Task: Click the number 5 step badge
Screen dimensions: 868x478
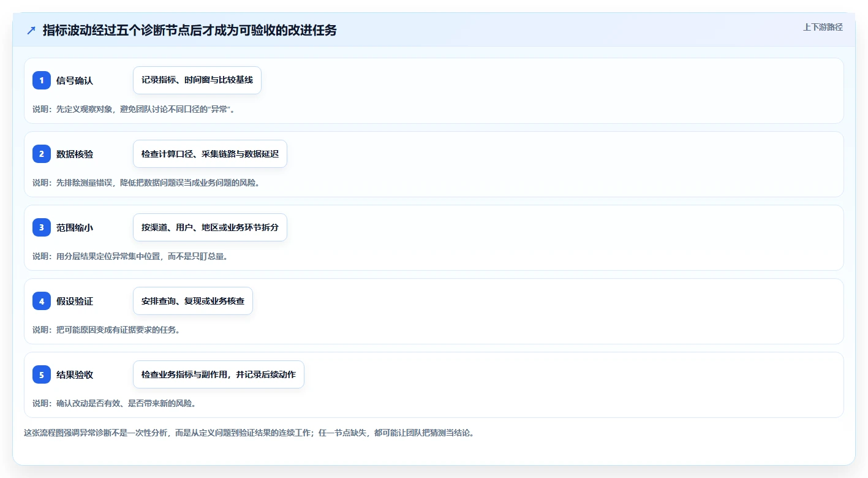Action: coord(42,374)
